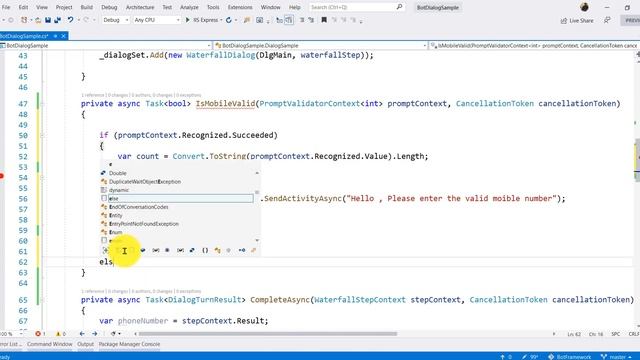Close the BotDialogSample.cs tab

pyautogui.click(x=63, y=36)
